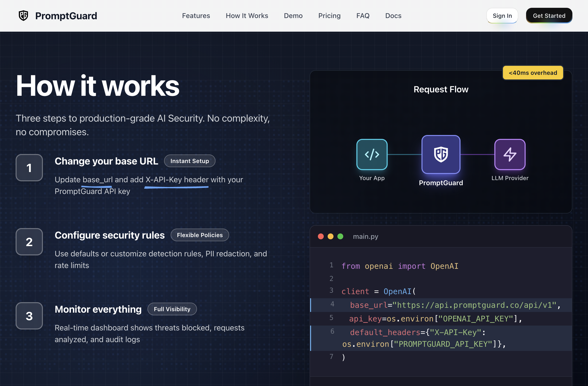Toggle the Full Visibility badge

pyautogui.click(x=172, y=309)
